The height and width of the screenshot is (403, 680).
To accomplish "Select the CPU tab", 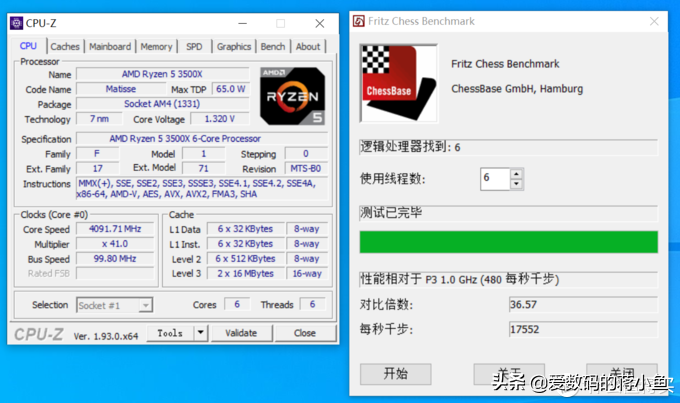I will (x=28, y=46).
